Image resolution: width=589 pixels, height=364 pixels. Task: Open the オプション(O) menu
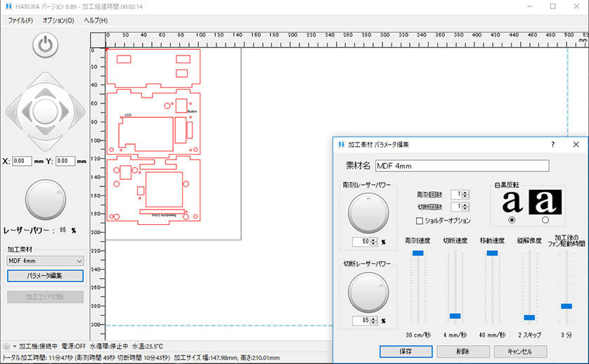58,20
